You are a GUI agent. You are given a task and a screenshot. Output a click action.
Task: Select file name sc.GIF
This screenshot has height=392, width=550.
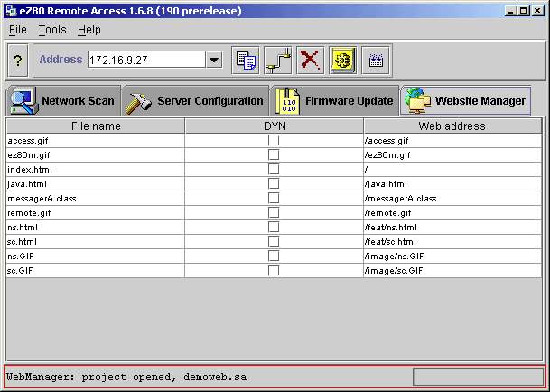coord(20,271)
